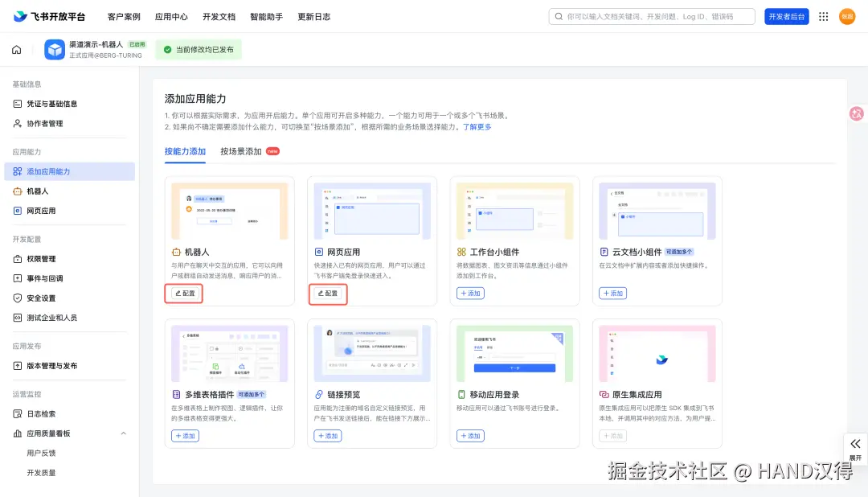Image resolution: width=868 pixels, height=497 pixels.
Task: Click the 开发者后台 button
Action: 787,17
